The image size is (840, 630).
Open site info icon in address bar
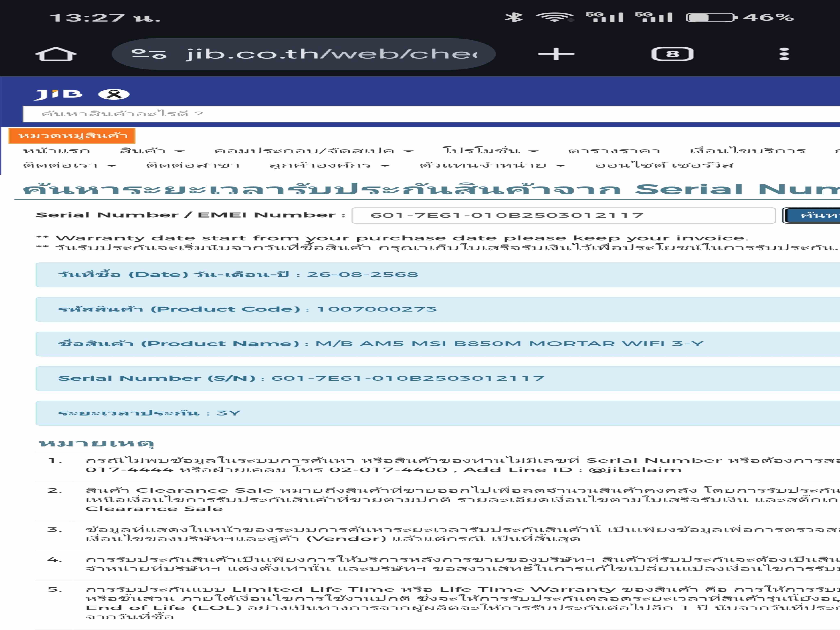[149, 54]
